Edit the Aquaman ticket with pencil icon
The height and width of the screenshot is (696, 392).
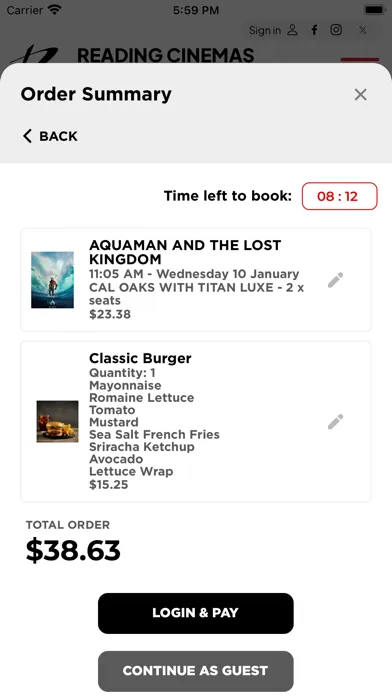(335, 280)
